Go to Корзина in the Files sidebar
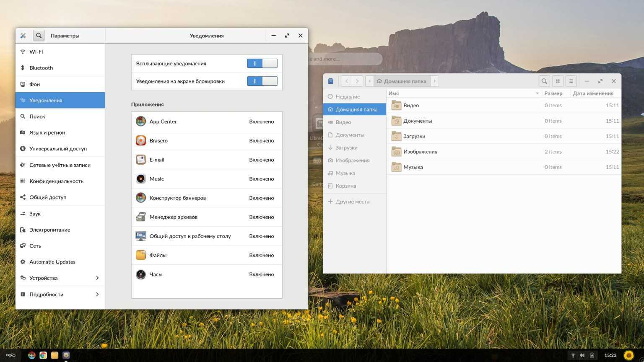644x362 pixels. 345,186
